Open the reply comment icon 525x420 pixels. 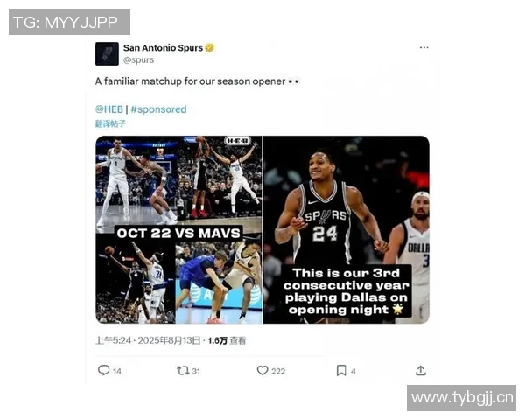(x=104, y=370)
